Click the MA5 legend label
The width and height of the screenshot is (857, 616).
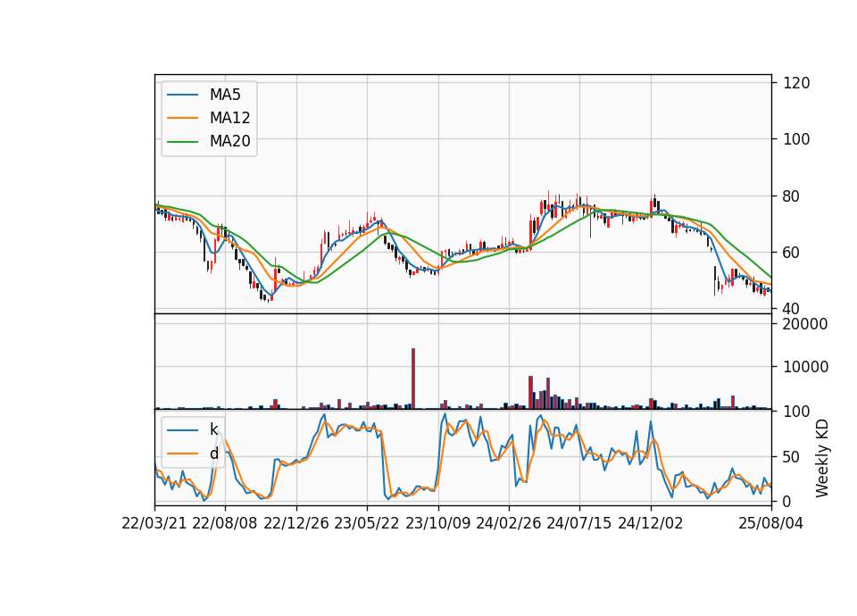tap(225, 95)
